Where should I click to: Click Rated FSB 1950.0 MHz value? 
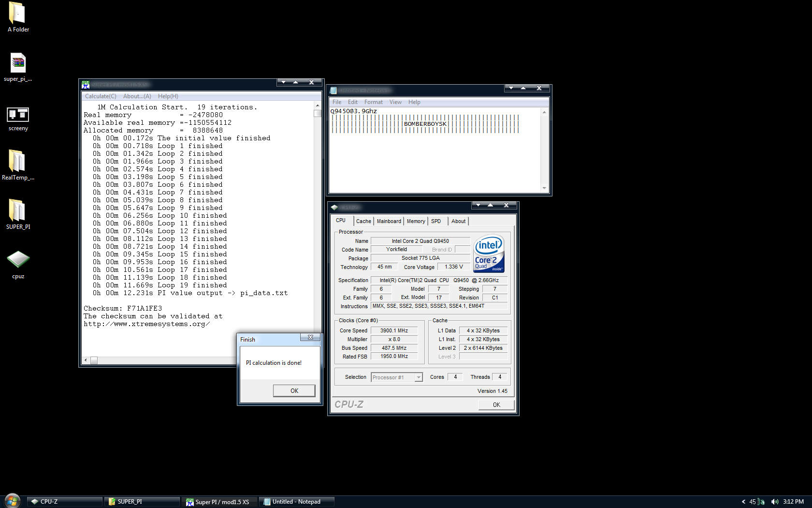tap(394, 357)
